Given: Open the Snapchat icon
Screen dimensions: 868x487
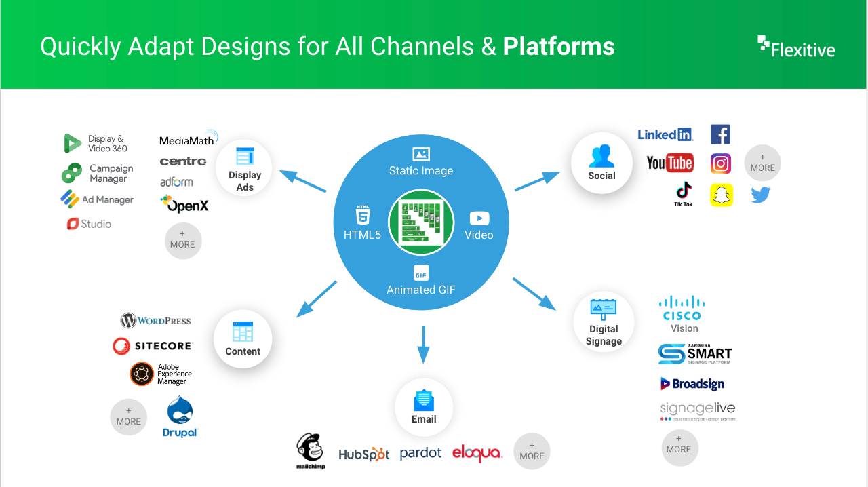Looking at the screenshot, I should (x=722, y=195).
